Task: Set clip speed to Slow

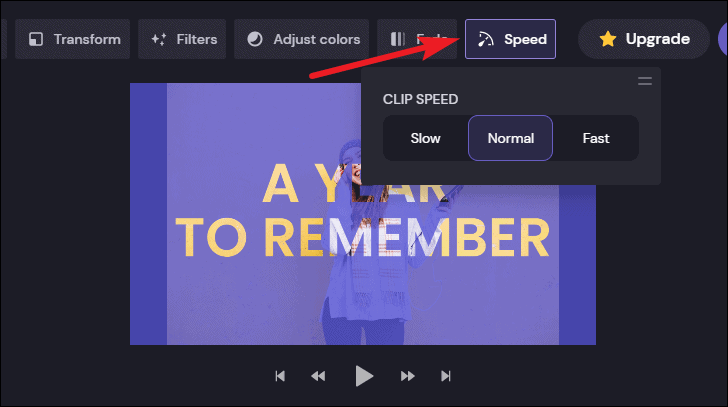Action: pyautogui.click(x=425, y=138)
